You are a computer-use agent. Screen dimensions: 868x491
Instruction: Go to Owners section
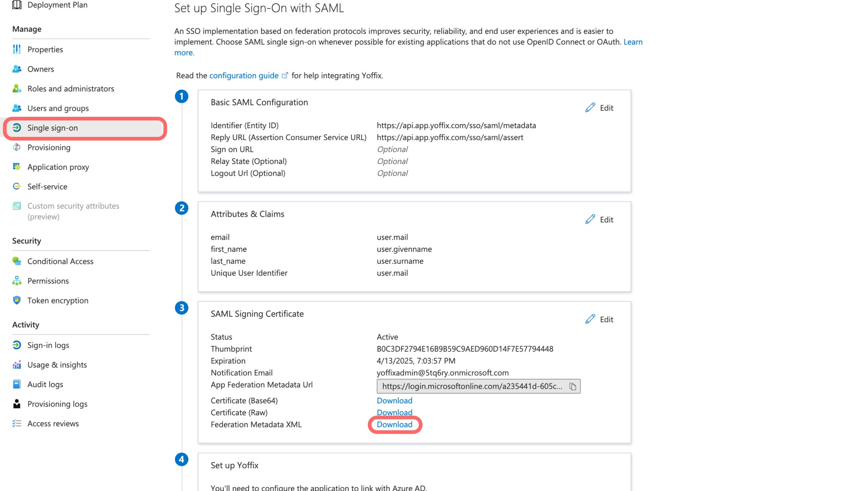pyautogui.click(x=41, y=69)
